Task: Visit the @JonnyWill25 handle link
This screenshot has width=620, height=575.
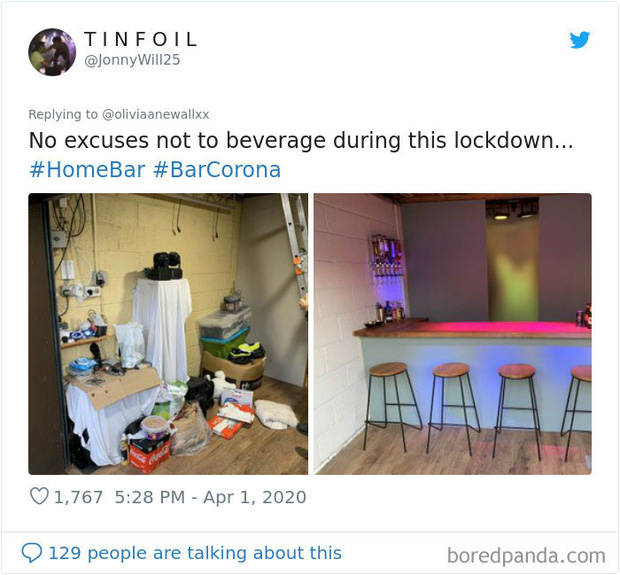Action: [x=132, y=60]
